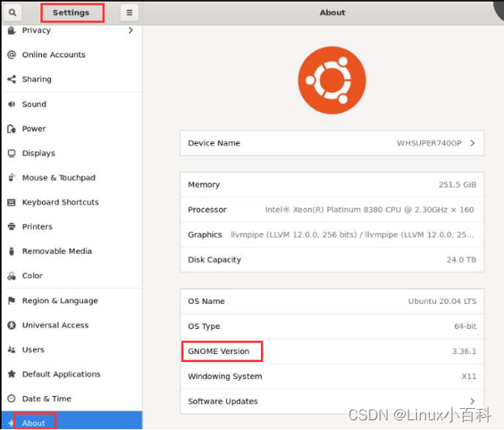Open Universal Access settings
This screenshot has height=430, width=504.
pos(72,325)
